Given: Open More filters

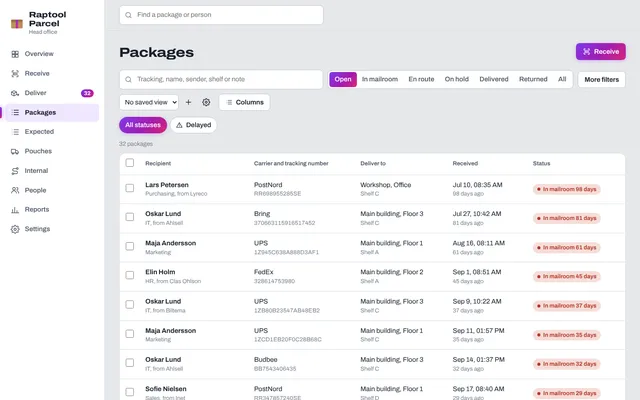Looking at the screenshot, I should point(602,80).
